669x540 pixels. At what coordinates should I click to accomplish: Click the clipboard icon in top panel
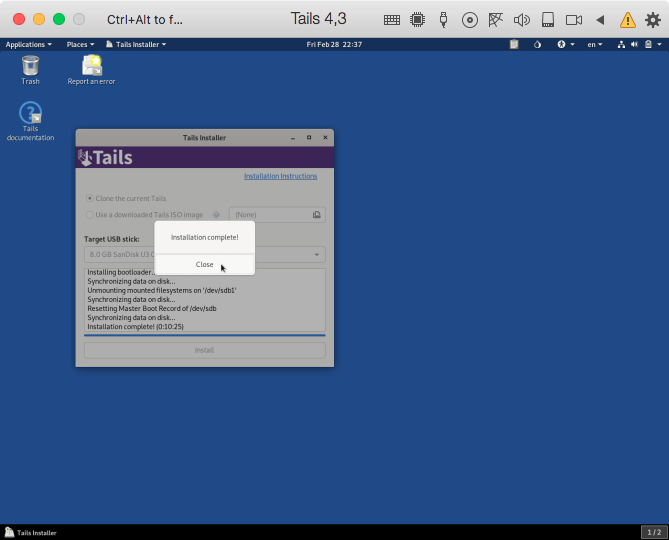pos(514,44)
